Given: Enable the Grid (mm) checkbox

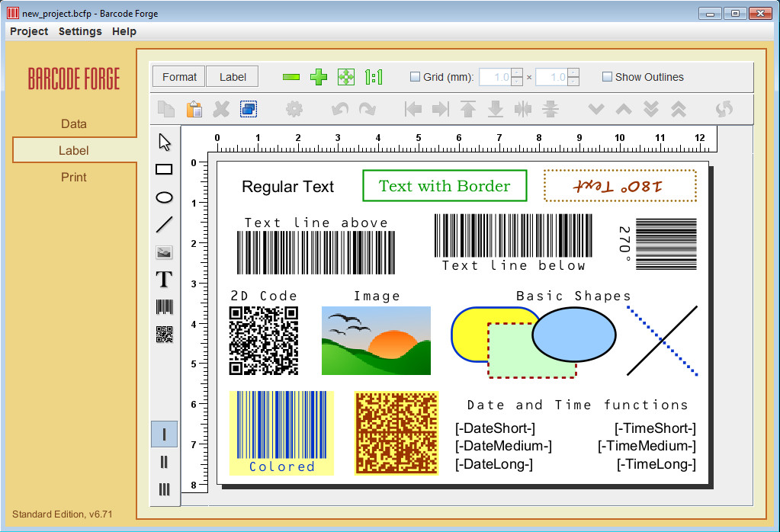Looking at the screenshot, I should [415, 77].
